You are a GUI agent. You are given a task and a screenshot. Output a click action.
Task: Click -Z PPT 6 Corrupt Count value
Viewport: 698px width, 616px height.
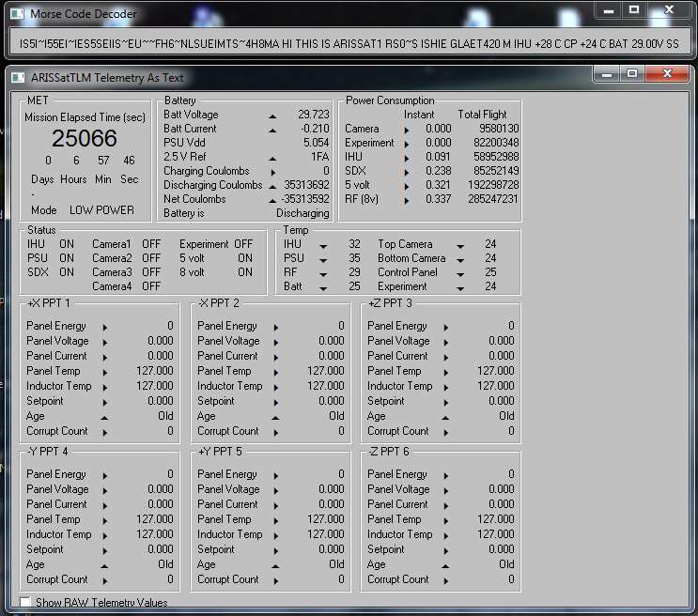[x=511, y=579]
